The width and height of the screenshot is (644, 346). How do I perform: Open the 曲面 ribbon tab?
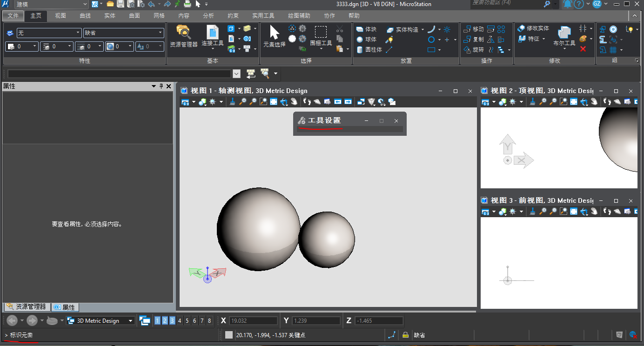[134, 16]
